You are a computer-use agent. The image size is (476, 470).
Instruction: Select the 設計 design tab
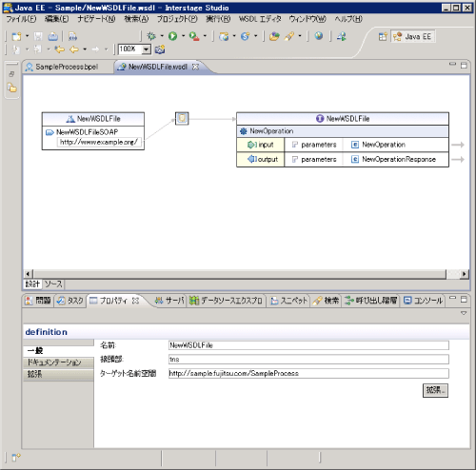pos(32,284)
